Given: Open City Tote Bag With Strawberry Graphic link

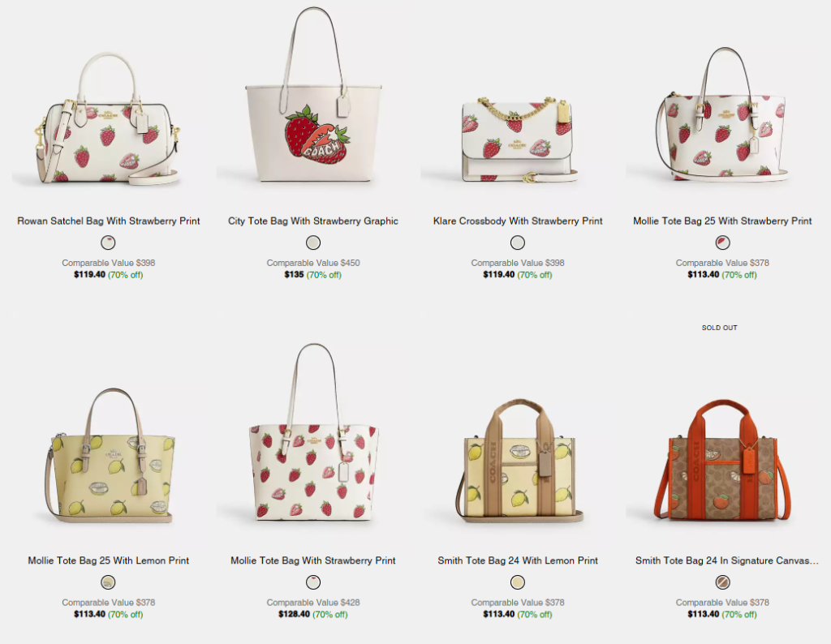Looking at the screenshot, I should pyautogui.click(x=313, y=221).
